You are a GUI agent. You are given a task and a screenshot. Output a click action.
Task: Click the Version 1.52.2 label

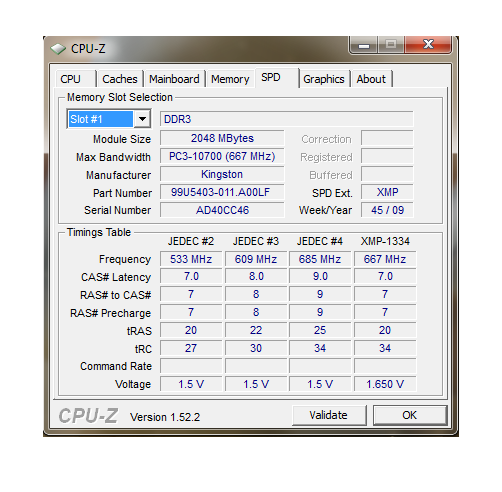click(165, 417)
